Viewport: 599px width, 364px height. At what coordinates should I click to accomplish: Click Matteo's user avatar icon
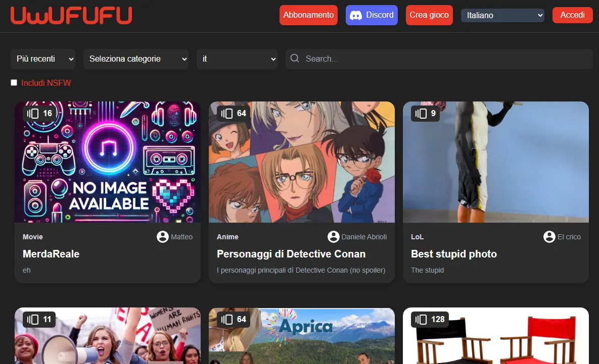163,237
